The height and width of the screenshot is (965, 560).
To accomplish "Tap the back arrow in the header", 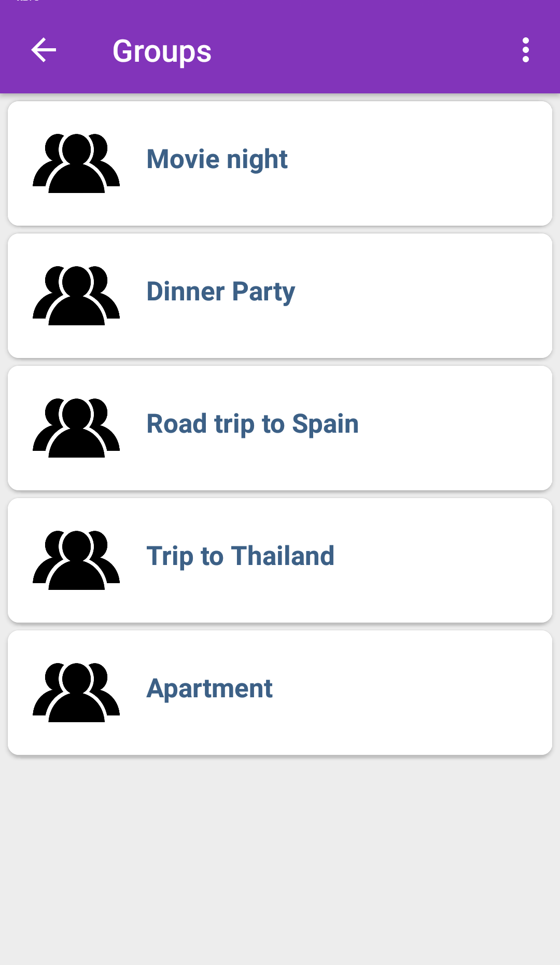I will tap(44, 50).
